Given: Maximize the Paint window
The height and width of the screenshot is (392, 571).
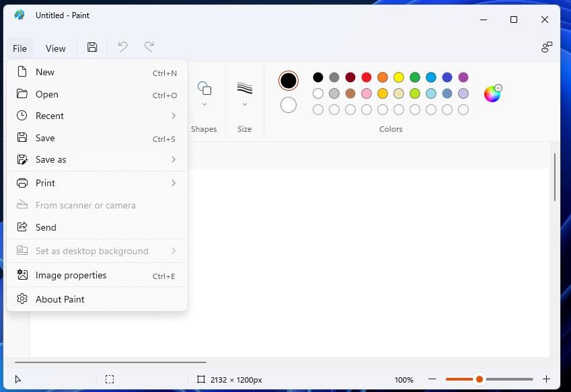Looking at the screenshot, I should pyautogui.click(x=514, y=19).
